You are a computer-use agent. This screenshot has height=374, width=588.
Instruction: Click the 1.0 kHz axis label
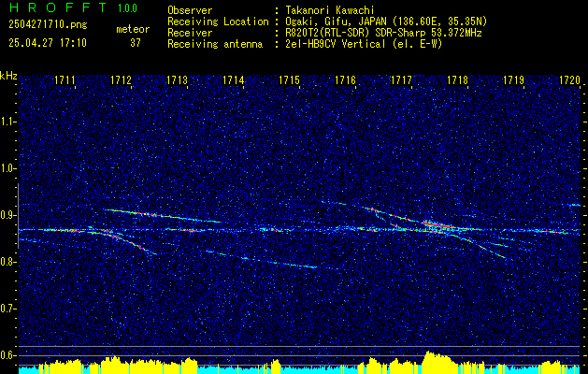[7, 168]
